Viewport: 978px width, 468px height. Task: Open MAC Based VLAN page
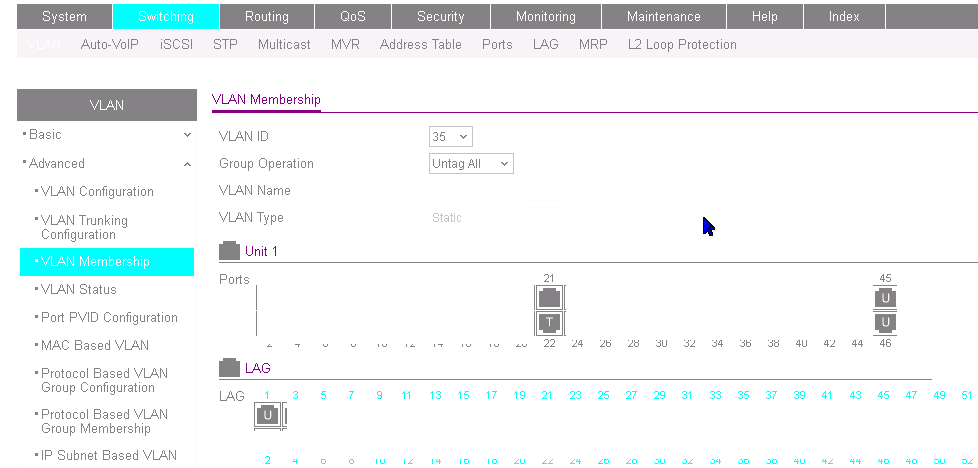coord(95,345)
